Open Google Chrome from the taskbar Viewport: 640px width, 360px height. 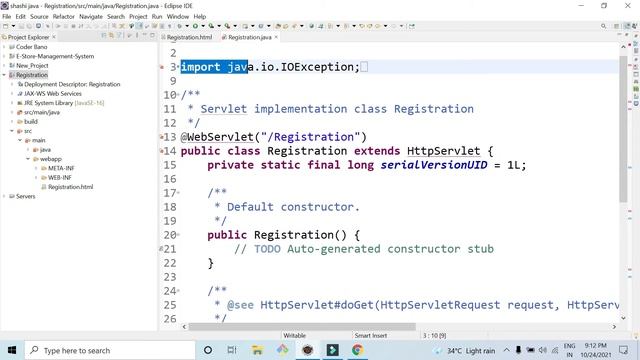pyautogui.click(x=358, y=350)
